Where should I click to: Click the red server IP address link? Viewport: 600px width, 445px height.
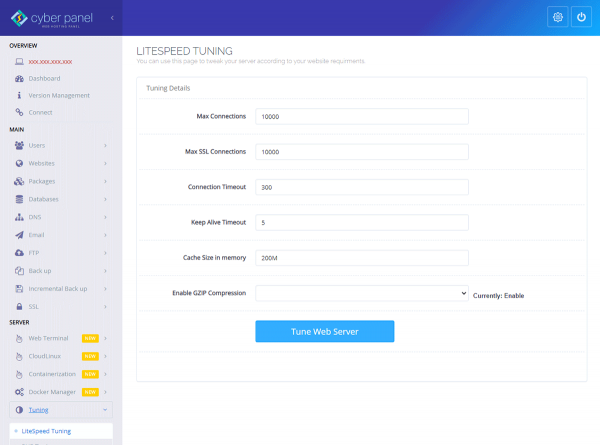coord(50,62)
